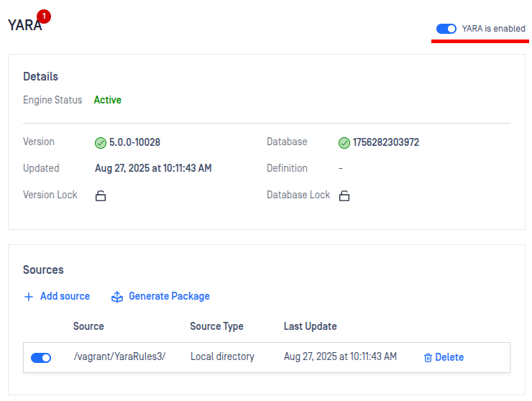Select the /vagrant/YaraRules3/ source path
The image size is (532, 401).
point(119,356)
